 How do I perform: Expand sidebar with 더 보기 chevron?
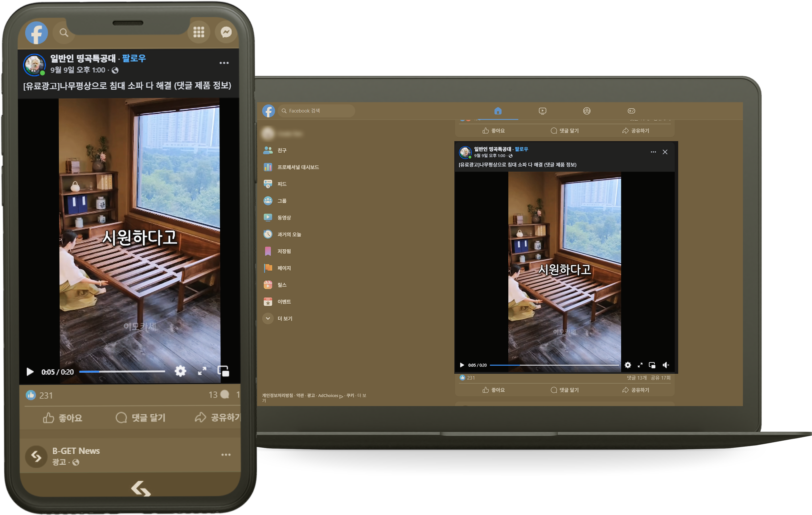[x=268, y=318]
